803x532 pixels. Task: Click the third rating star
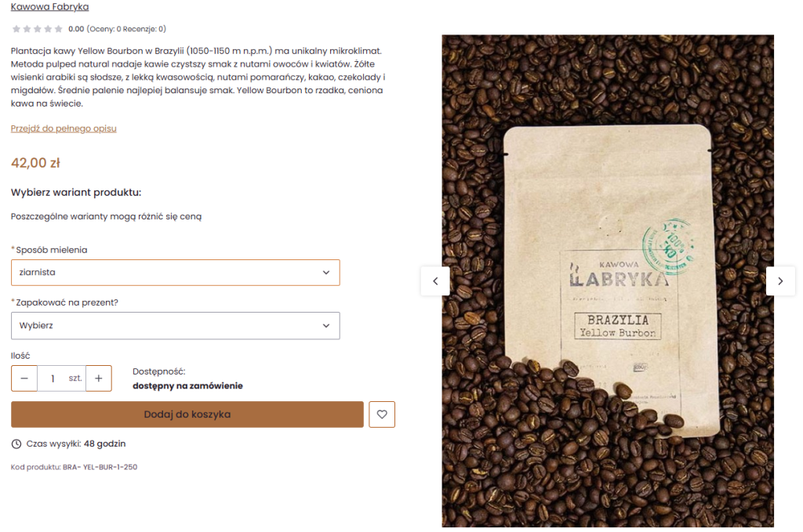tap(38, 29)
